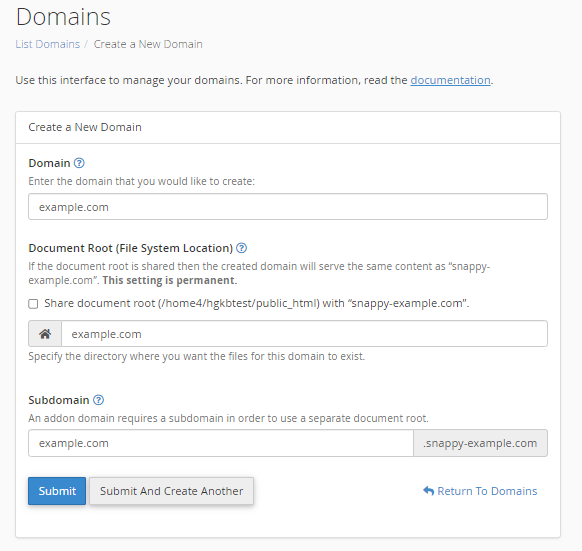
Task: Click 'Specify the directory where you want' hint
Action: click(x=196, y=356)
